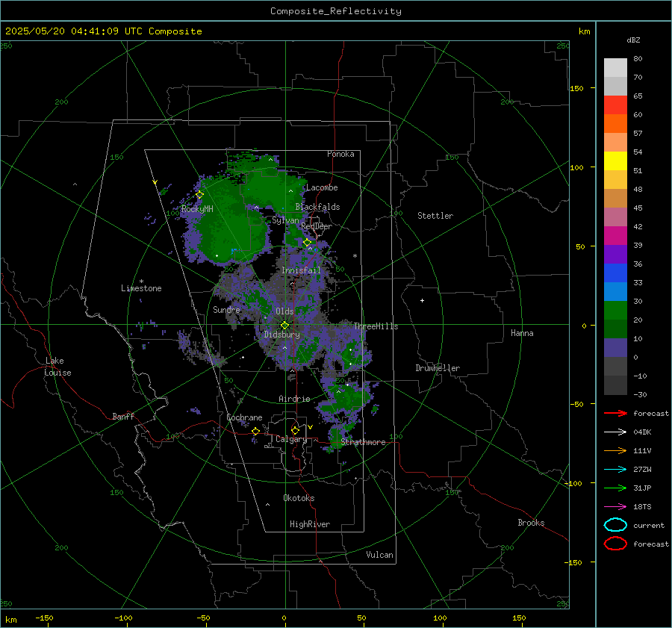Click the Sundre city label

[x=226, y=309]
